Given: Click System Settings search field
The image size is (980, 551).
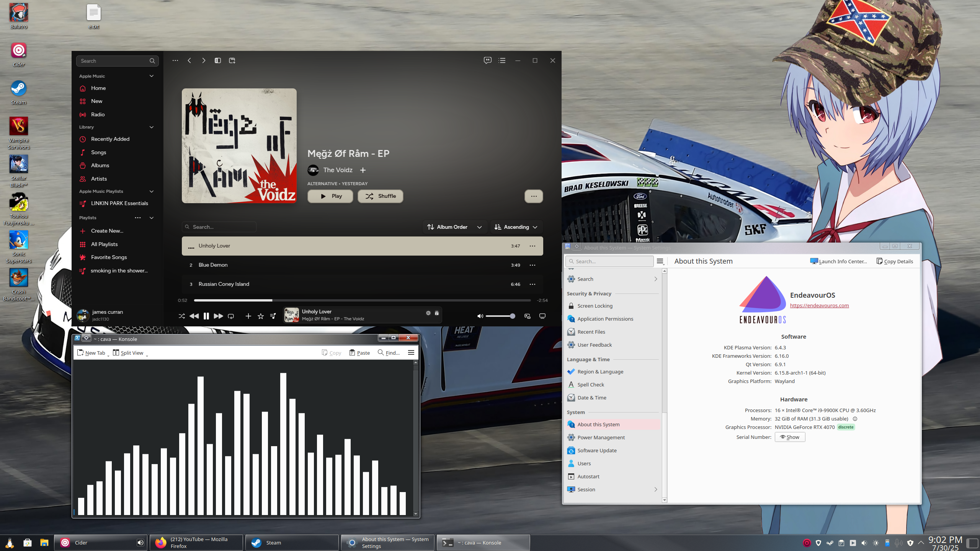Looking at the screenshot, I should point(609,261).
